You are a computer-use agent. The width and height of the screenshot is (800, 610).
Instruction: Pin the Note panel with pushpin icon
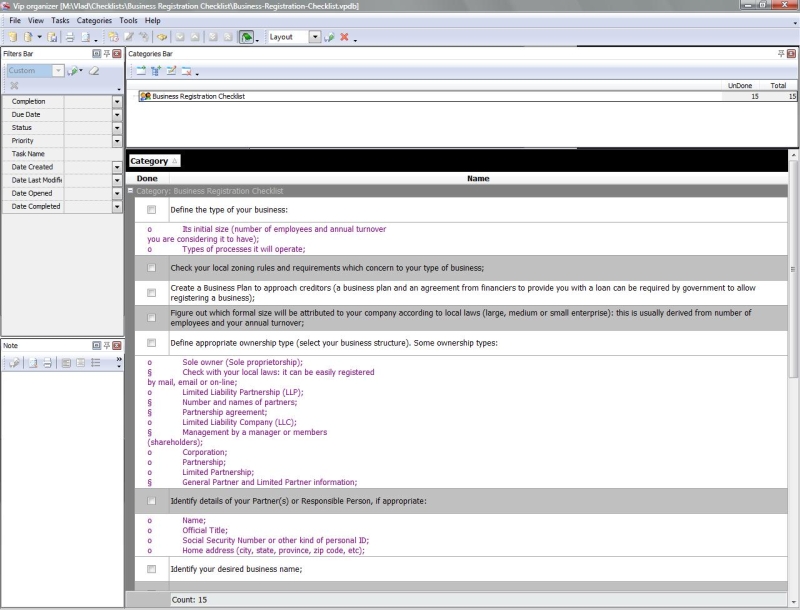(x=108, y=345)
